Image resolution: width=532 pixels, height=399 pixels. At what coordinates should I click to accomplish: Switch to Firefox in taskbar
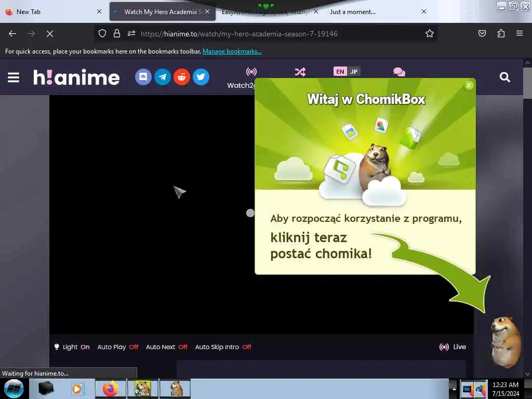coord(111,389)
